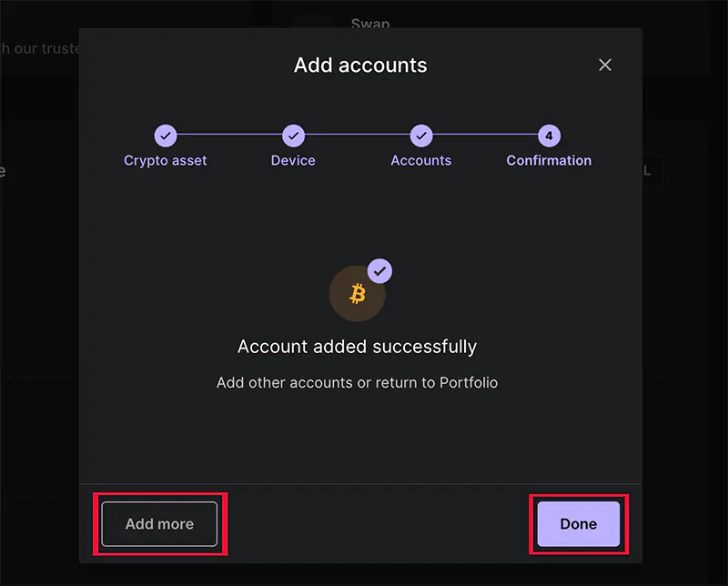Click the Crypto asset step checkmark circle

tap(166, 136)
